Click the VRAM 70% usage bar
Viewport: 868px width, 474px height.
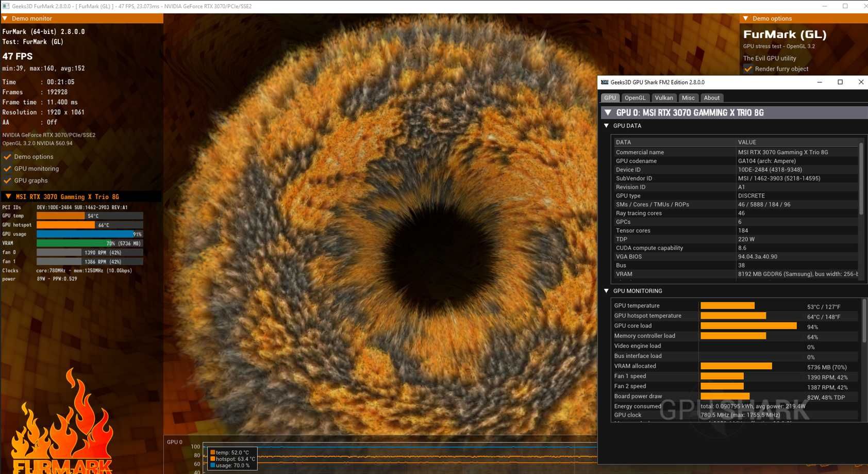click(x=90, y=243)
